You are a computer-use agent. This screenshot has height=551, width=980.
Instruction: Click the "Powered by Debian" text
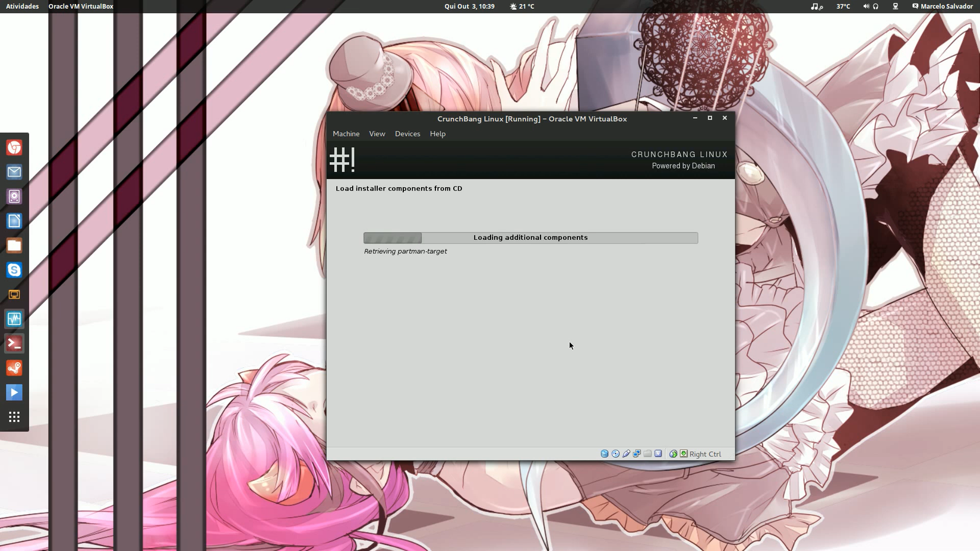coord(684,166)
